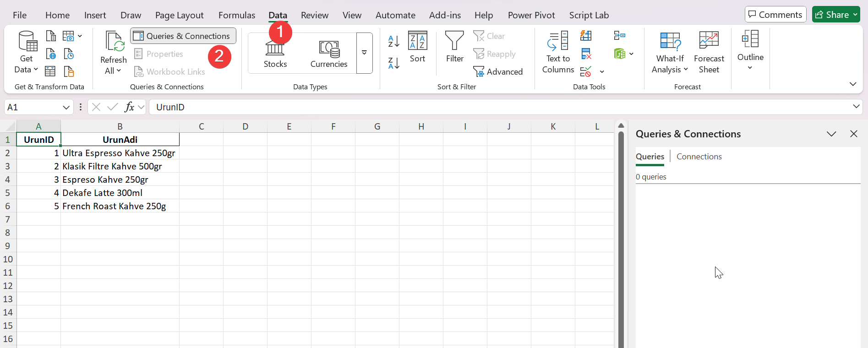Image resolution: width=868 pixels, height=348 pixels.
Task: Click the From Web icon
Action: point(51,54)
